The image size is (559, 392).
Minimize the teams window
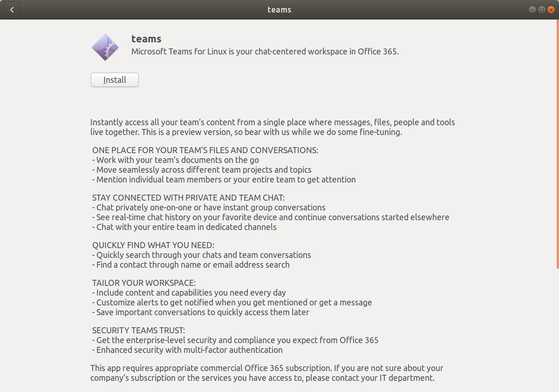[x=532, y=10]
